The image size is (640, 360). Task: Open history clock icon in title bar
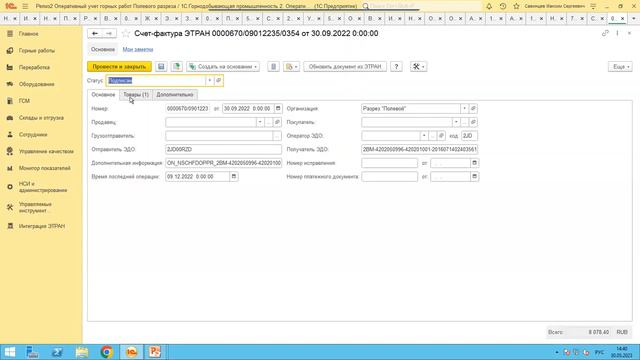coord(503,6)
